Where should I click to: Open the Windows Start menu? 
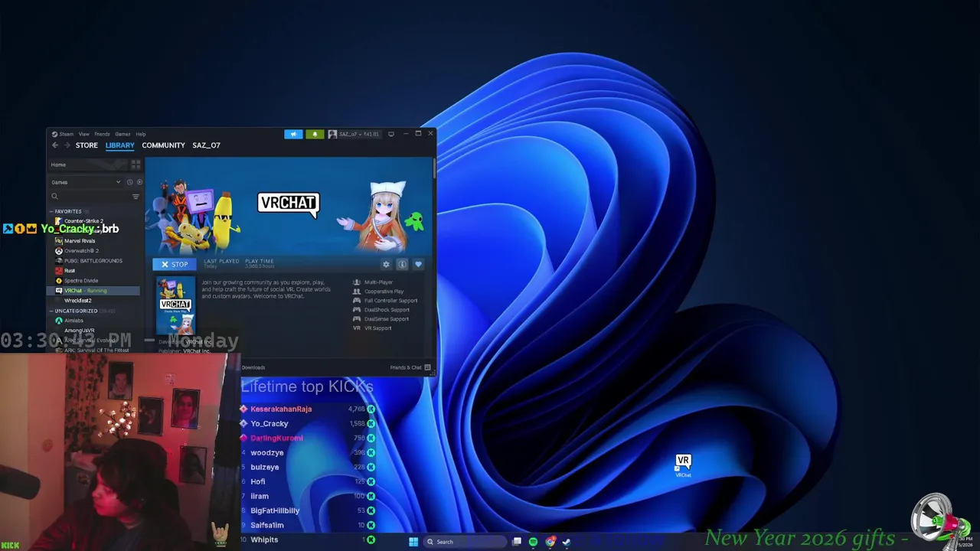413,542
